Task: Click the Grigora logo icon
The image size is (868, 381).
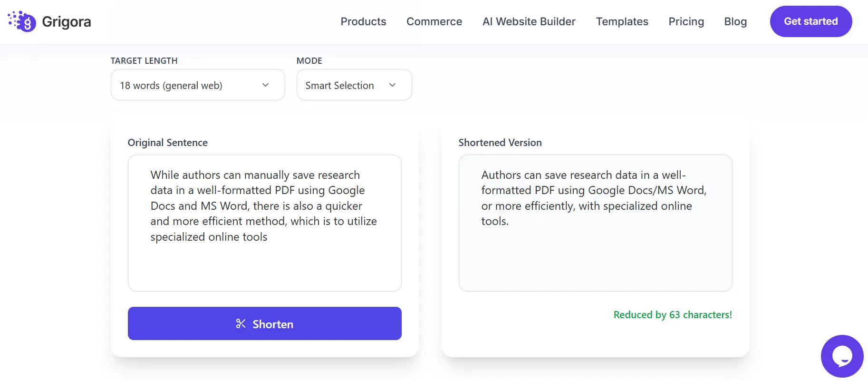Action: point(22,21)
